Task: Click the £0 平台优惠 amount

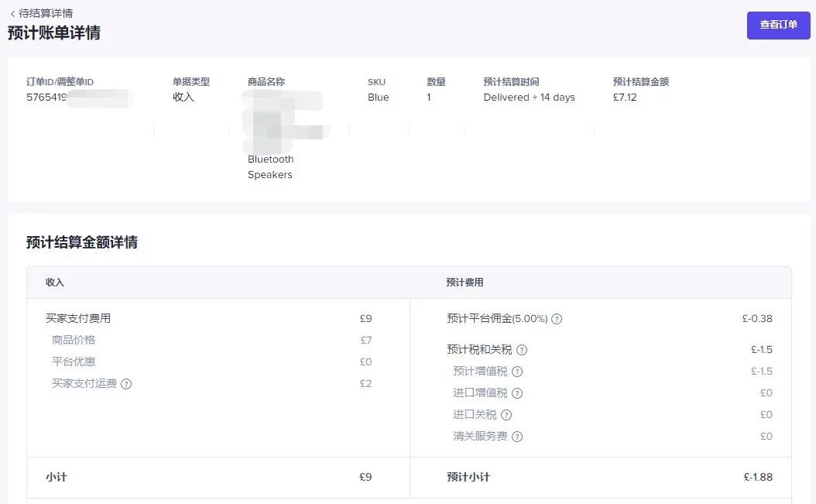Action: click(366, 362)
